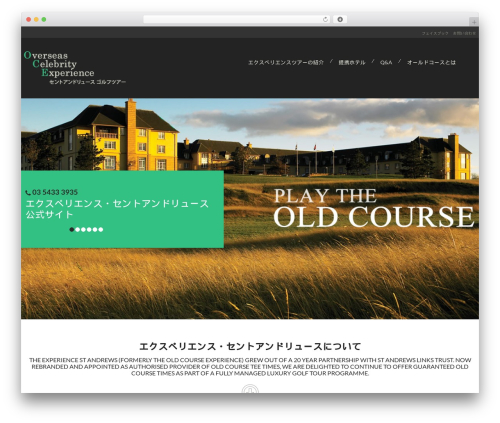This screenshot has height=423, width=500.
Task: Select the second slider dot
Action: pyautogui.click(x=77, y=229)
